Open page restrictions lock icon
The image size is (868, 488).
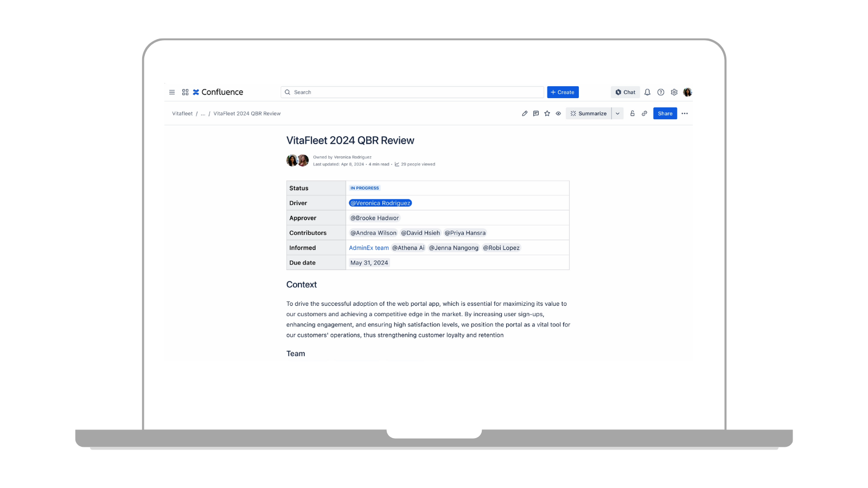633,113
